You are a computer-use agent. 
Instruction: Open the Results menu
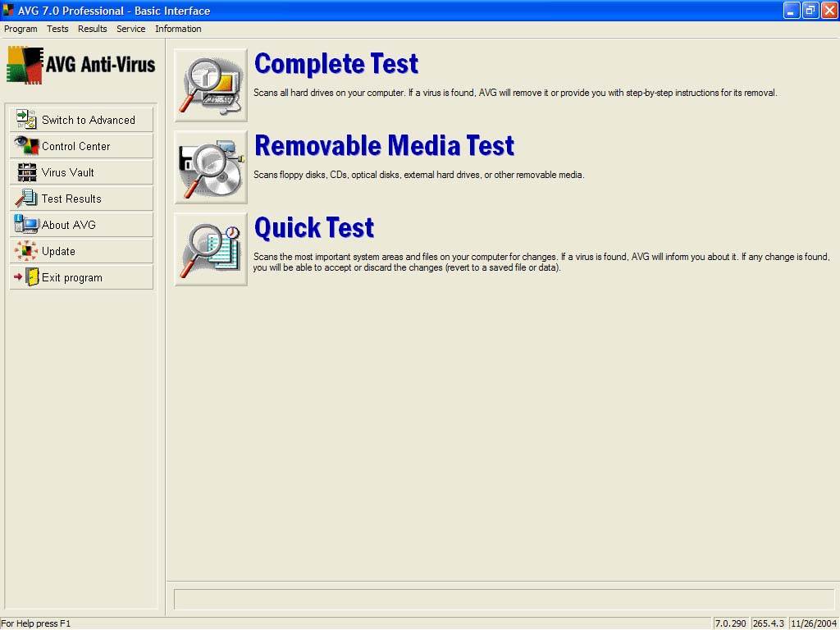point(92,29)
